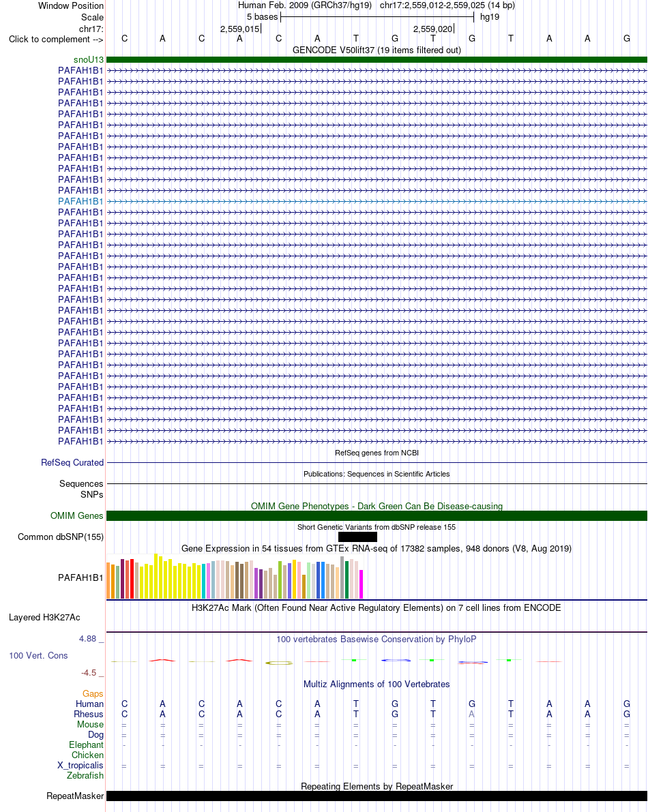Click 'Publications: Sequences in Scientific Articles' title

[x=377, y=474]
